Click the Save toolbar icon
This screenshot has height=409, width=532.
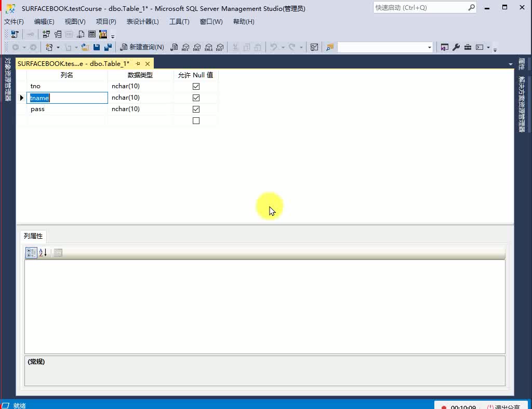(x=97, y=47)
